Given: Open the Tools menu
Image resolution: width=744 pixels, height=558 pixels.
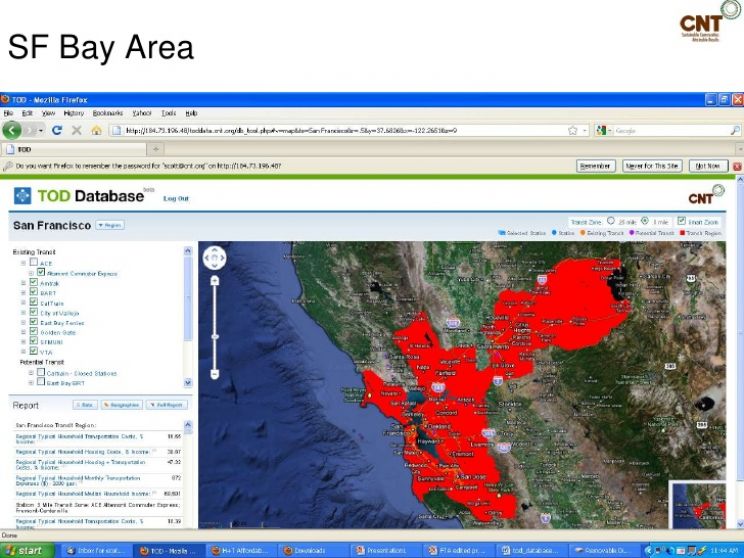Looking at the screenshot, I should point(168,113).
